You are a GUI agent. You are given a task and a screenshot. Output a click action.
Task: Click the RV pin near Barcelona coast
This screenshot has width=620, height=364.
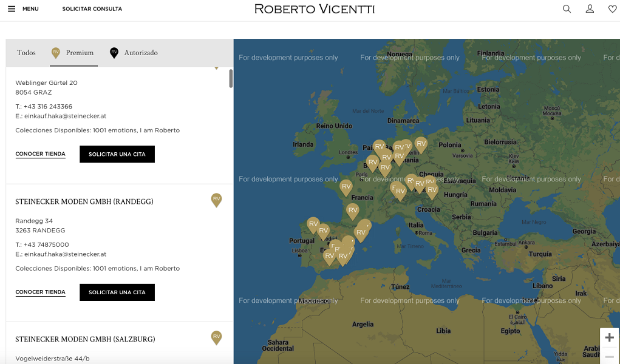coord(361,233)
